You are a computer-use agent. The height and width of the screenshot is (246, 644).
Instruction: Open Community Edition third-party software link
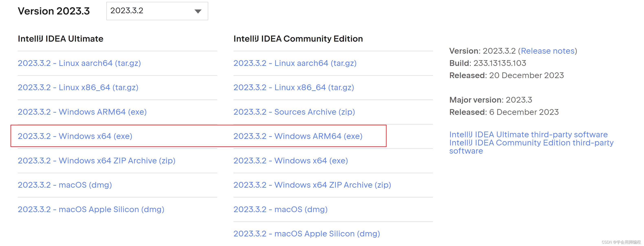coord(531,147)
